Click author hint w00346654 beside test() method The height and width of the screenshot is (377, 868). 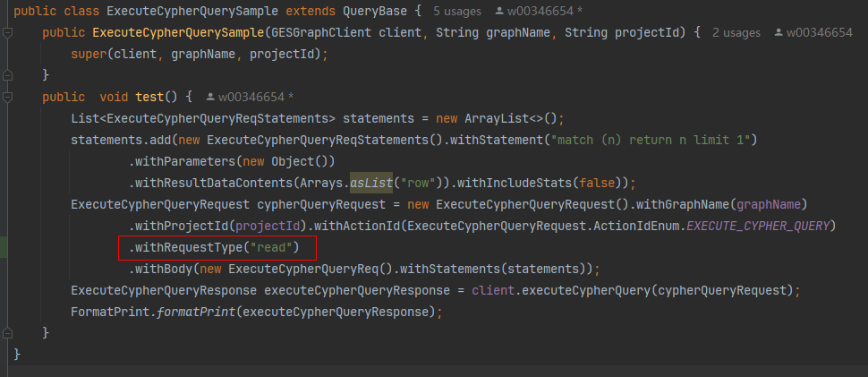(x=250, y=98)
